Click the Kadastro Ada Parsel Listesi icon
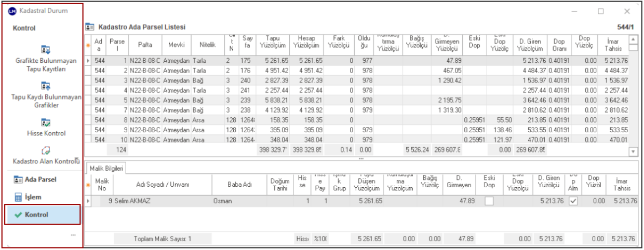Viewport: 644px width, 250px height. tap(90, 27)
